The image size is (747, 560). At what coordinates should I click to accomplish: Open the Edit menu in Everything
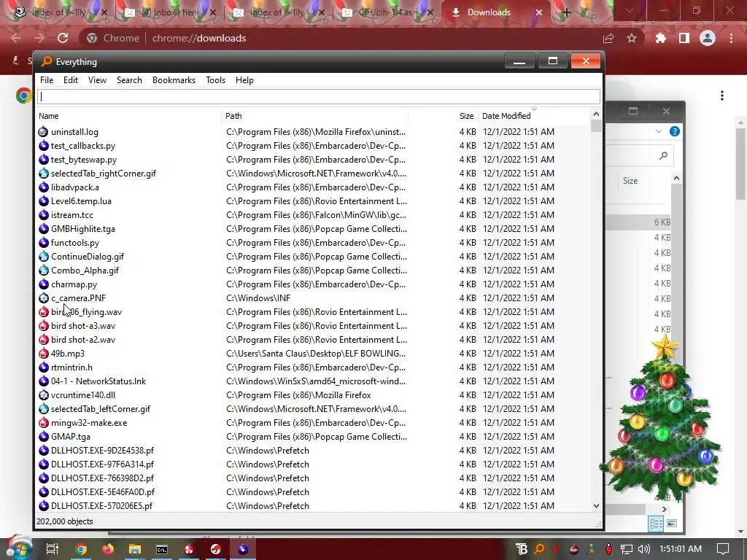pyautogui.click(x=71, y=80)
